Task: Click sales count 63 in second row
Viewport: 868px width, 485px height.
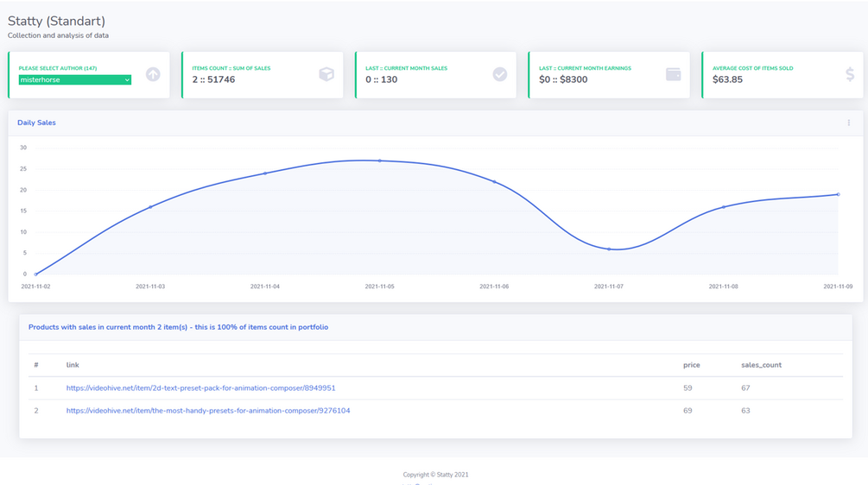Action: [x=745, y=410]
